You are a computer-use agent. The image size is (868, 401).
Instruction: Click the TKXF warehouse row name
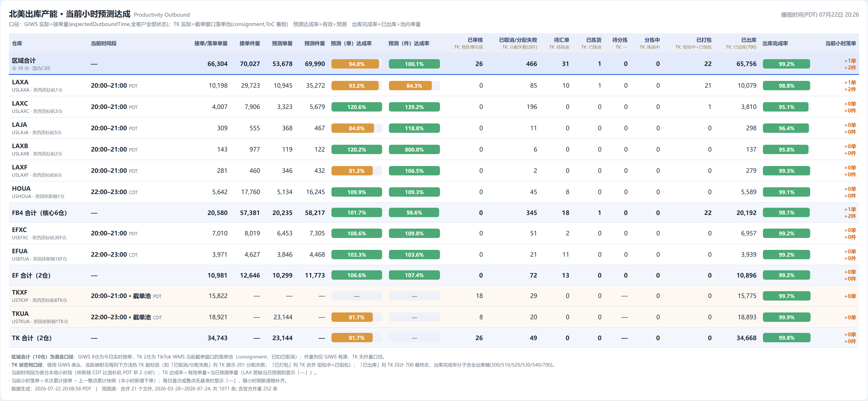(x=20, y=292)
